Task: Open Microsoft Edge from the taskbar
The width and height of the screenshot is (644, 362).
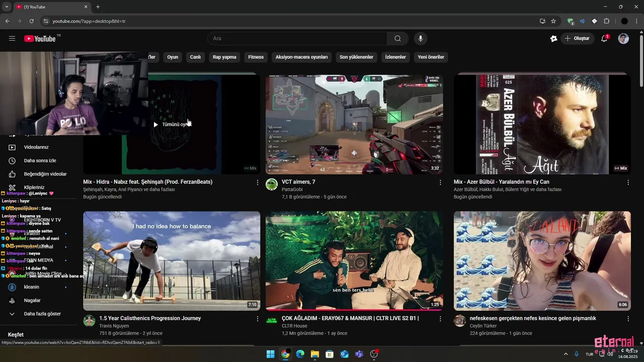Action: click(x=300, y=354)
